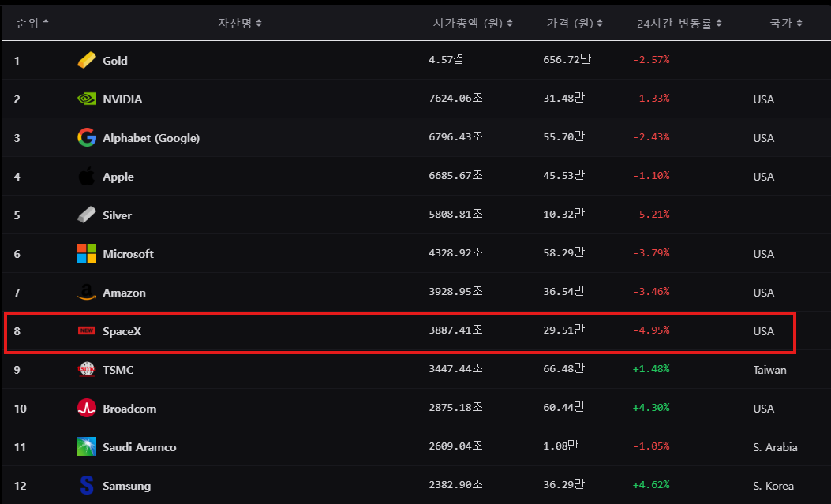Click Alphabet price 55.70만
This screenshot has width=831, height=504.
pyautogui.click(x=564, y=136)
